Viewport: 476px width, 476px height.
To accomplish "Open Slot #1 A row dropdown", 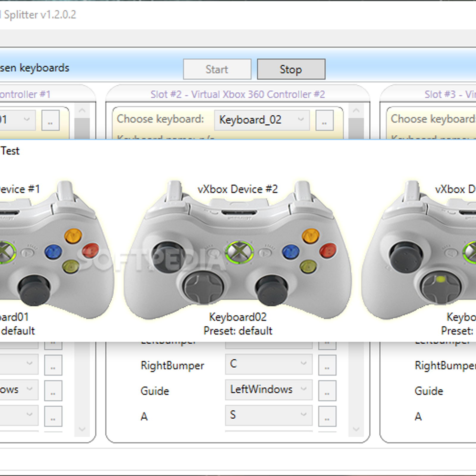I will point(19,415).
